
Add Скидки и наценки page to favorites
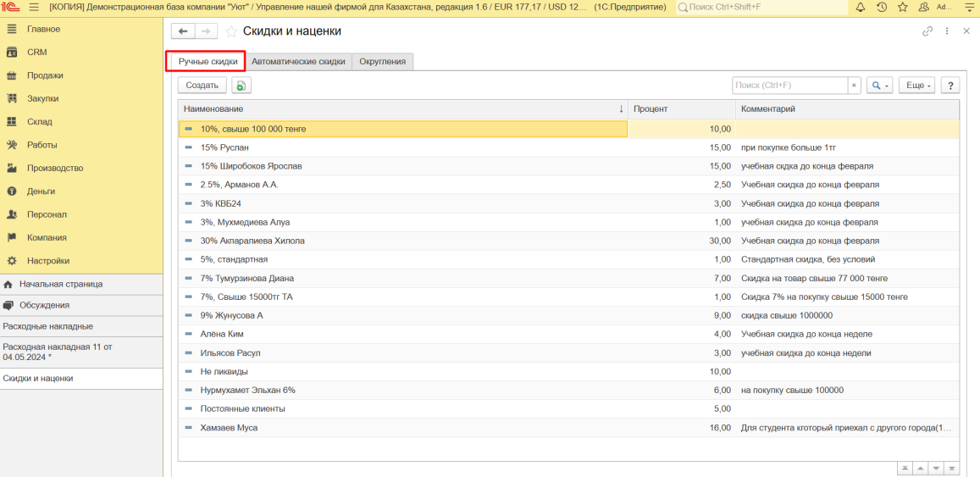pyautogui.click(x=231, y=31)
